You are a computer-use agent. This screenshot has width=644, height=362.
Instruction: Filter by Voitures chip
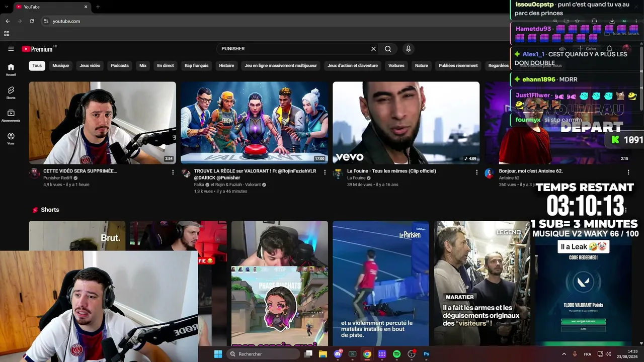[x=396, y=65]
